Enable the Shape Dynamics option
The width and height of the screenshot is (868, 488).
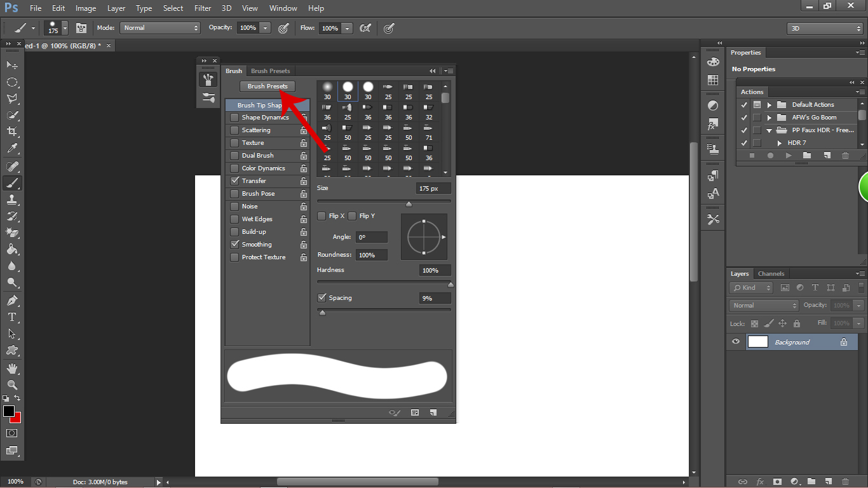[x=234, y=117]
